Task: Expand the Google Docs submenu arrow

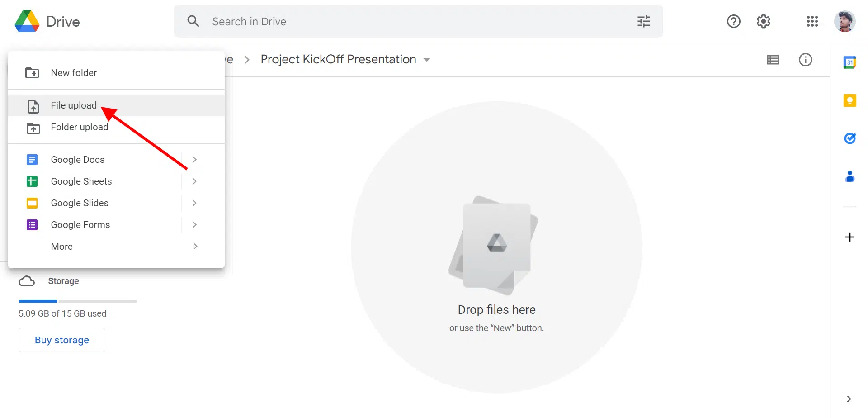Action: (x=195, y=160)
